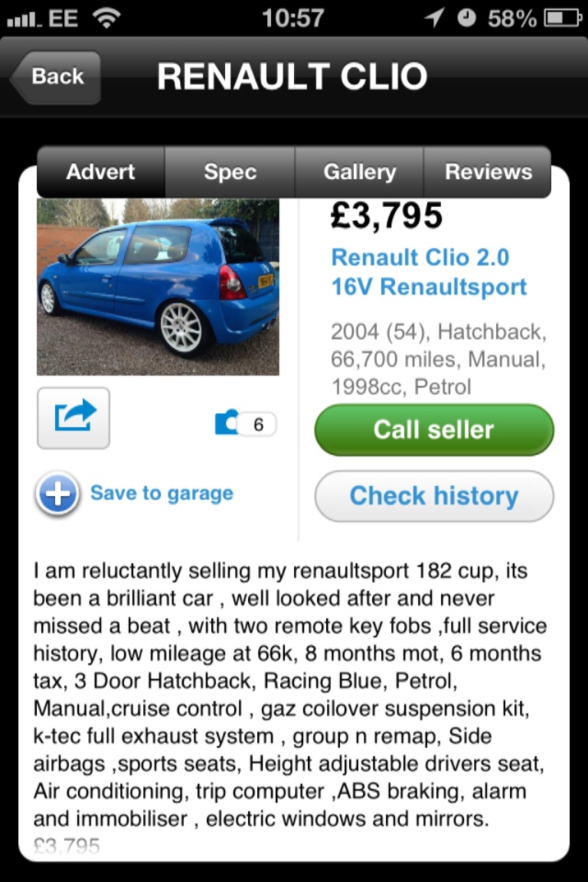Tap the seller description text
Screen dimensions: 588x882
[289, 695]
